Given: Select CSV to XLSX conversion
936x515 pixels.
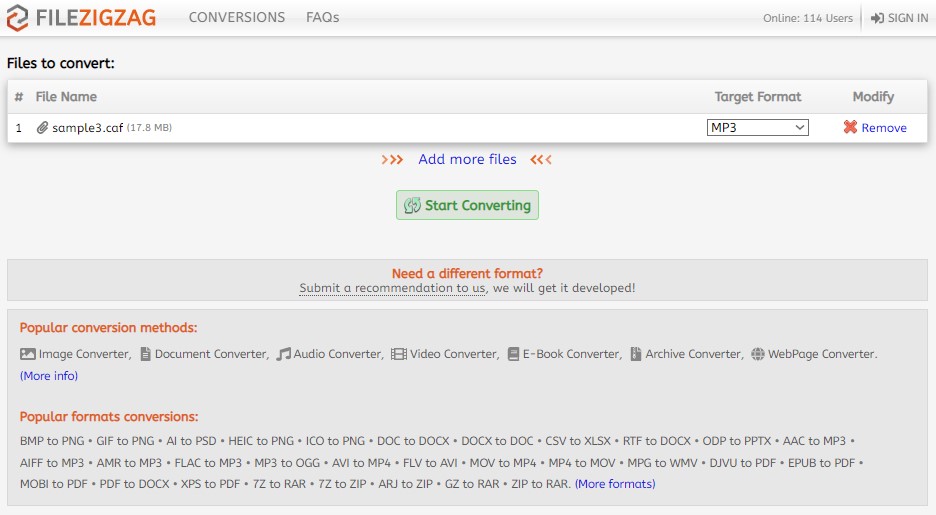Looking at the screenshot, I should (x=578, y=441).
